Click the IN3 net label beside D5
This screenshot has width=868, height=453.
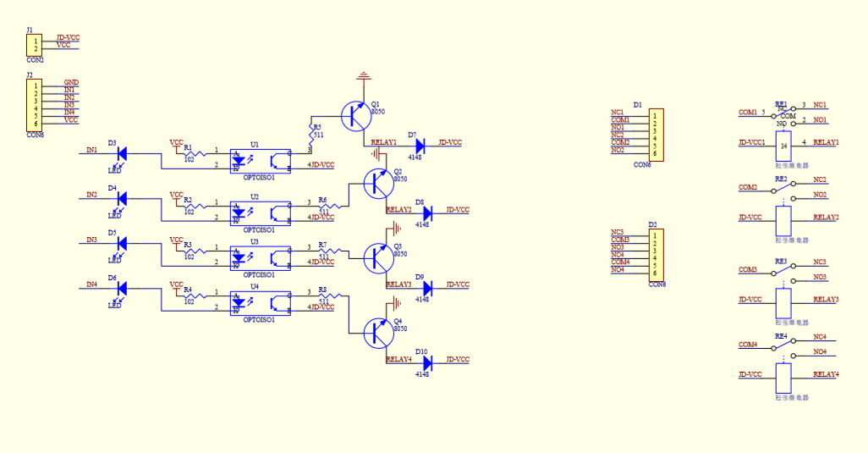92,240
